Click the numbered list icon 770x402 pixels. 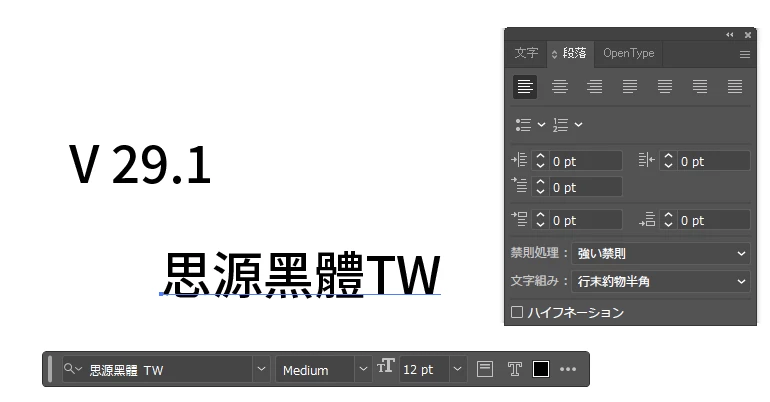561,125
